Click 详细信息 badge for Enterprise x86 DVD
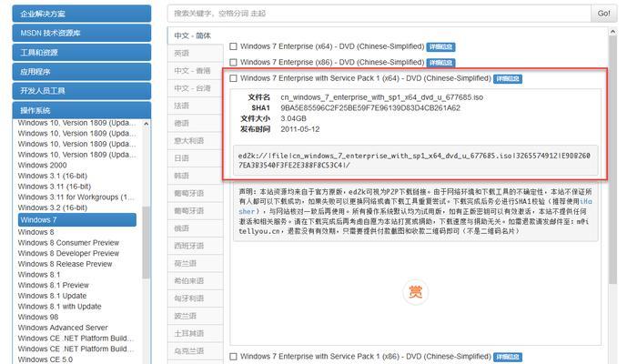This screenshot has height=364, width=627. coord(440,63)
